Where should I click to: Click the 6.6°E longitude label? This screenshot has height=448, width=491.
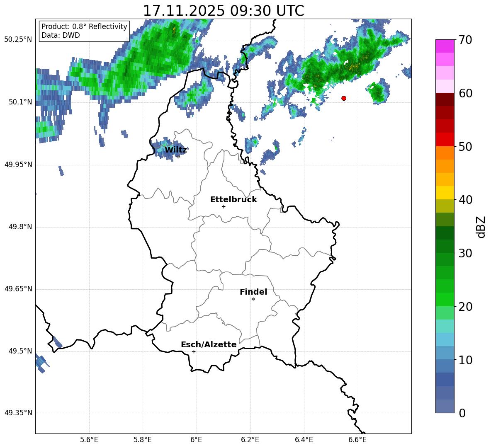pyautogui.click(x=357, y=440)
